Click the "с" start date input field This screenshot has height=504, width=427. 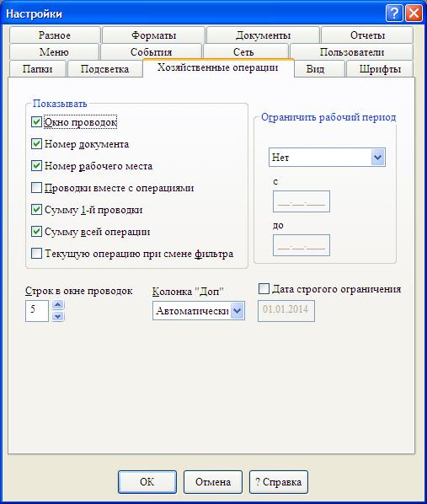[302, 201]
